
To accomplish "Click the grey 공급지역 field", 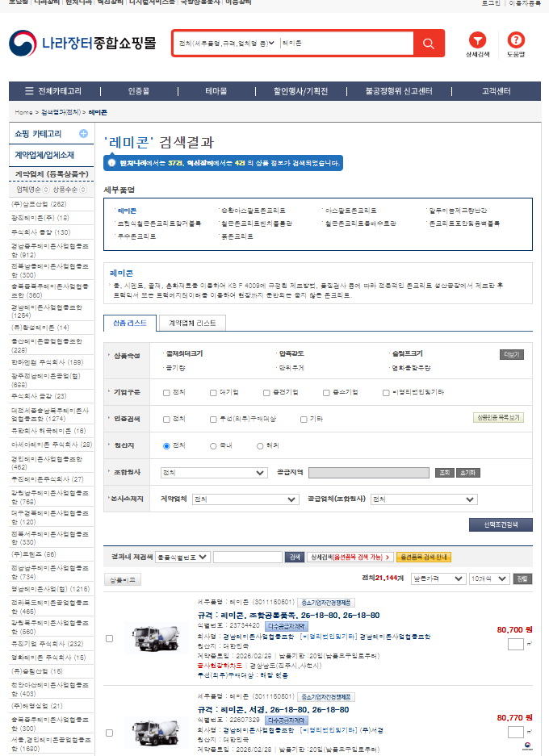I will point(369,473).
